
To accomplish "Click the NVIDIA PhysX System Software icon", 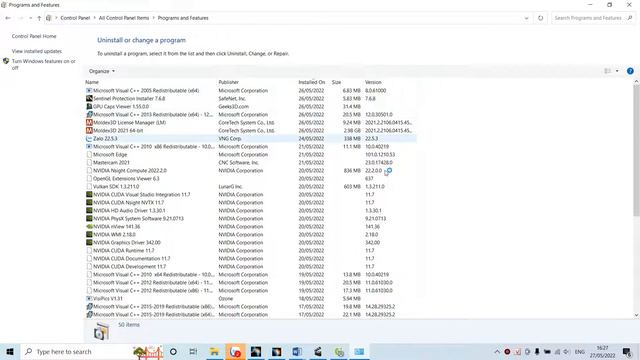I will [89, 219].
